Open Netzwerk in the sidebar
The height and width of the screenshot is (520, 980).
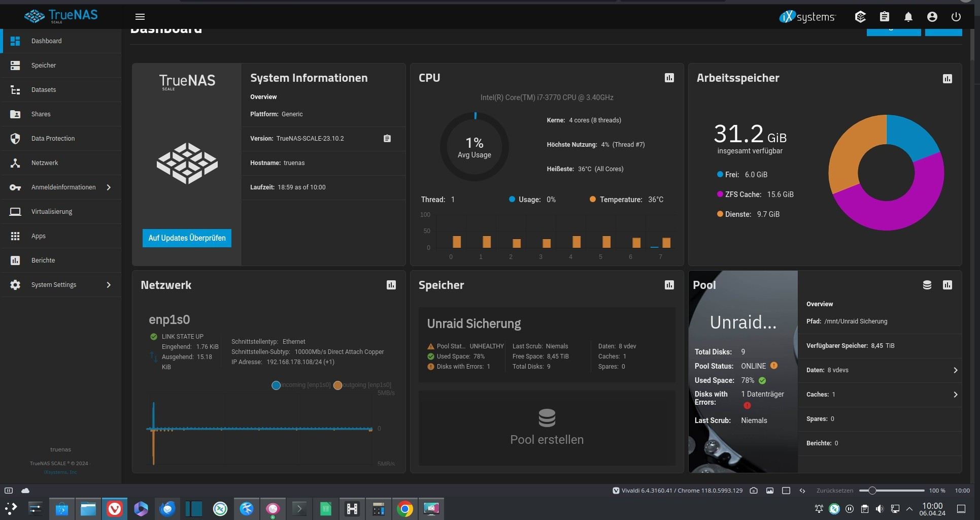(61, 163)
